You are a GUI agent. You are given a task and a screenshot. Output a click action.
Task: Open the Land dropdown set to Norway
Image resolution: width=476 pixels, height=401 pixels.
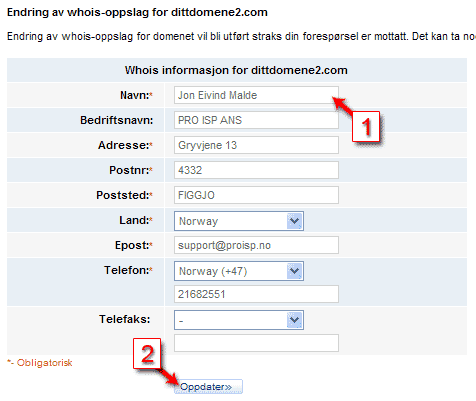239,221
